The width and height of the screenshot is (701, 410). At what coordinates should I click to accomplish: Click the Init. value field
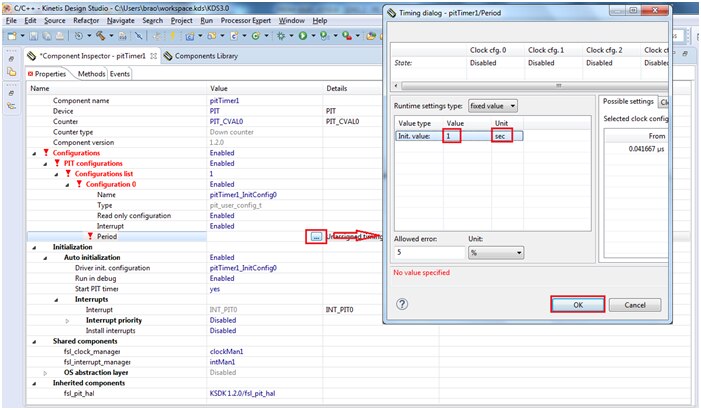click(x=453, y=135)
